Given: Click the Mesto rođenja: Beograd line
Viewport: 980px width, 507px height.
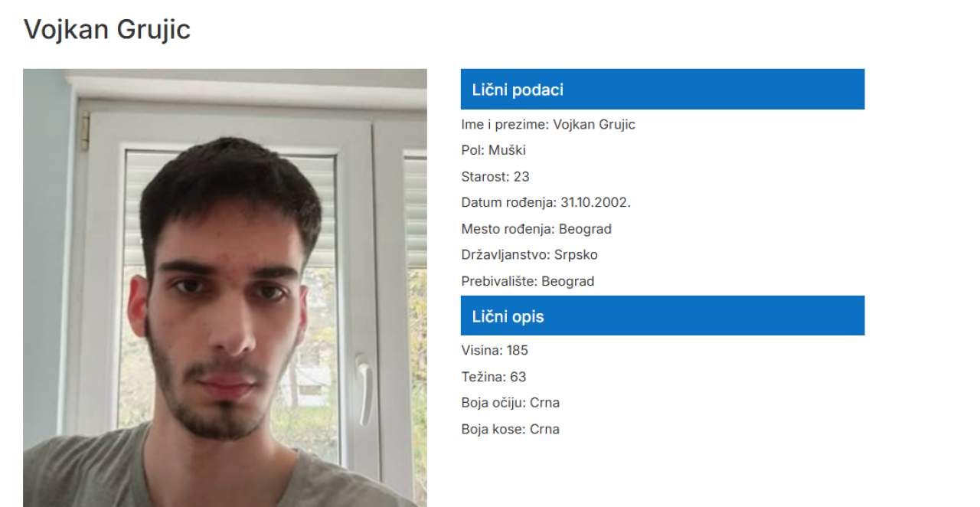Looking at the screenshot, I should click(537, 229).
